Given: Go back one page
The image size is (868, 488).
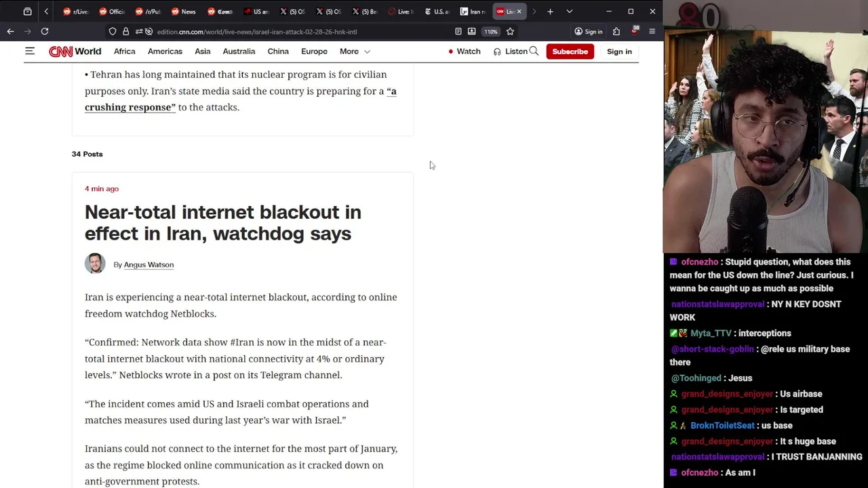Looking at the screenshot, I should point(10,31).
